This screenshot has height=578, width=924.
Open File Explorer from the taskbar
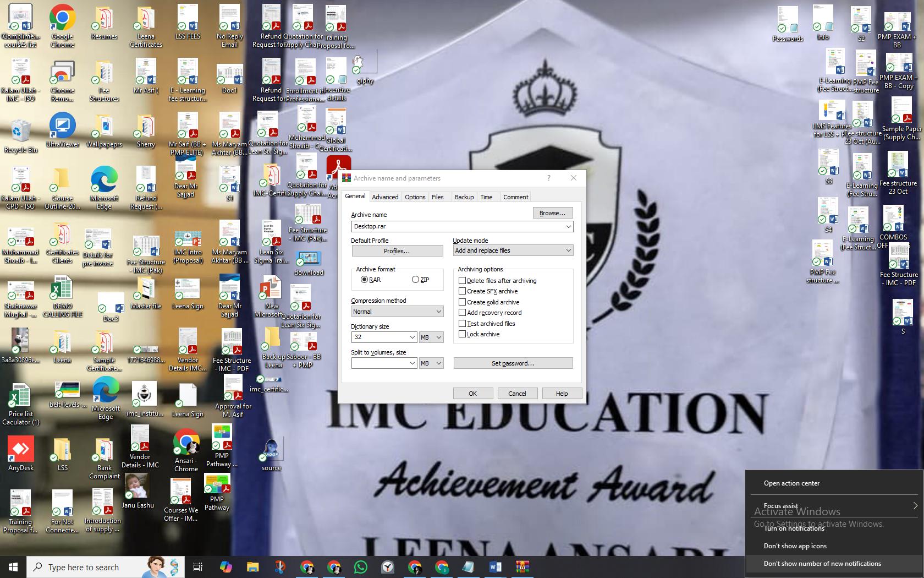click(x=252, y=567)
